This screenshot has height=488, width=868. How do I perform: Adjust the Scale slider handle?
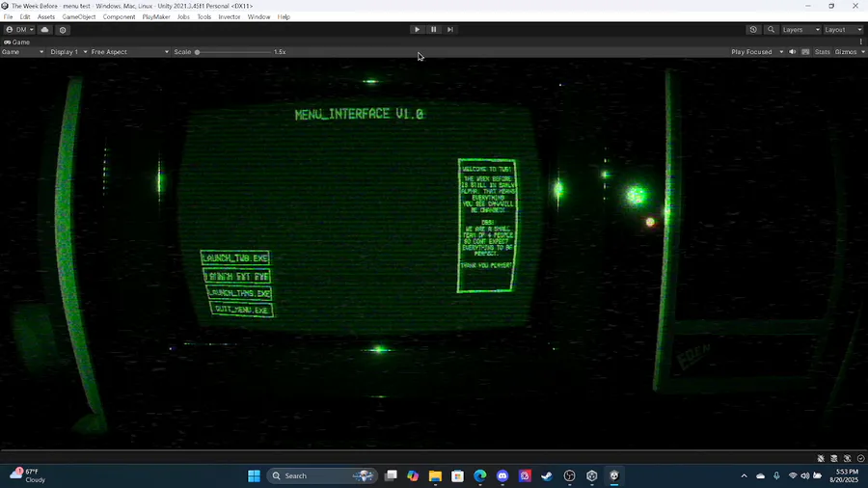[197, 52]
